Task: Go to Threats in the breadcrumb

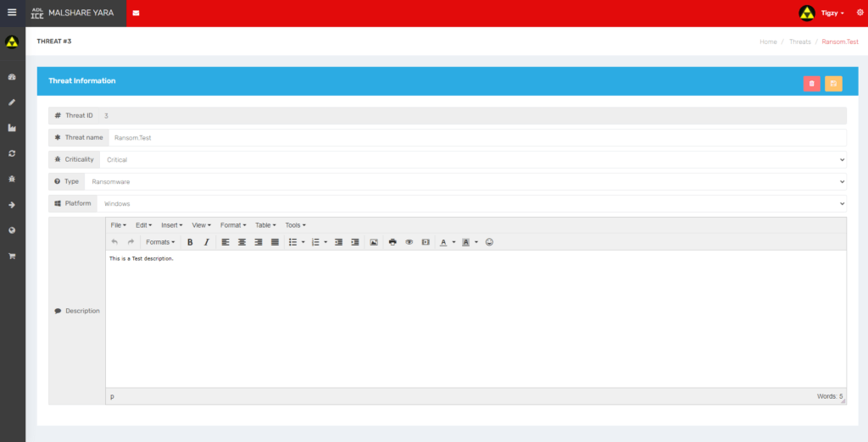Action: point(799,41)
